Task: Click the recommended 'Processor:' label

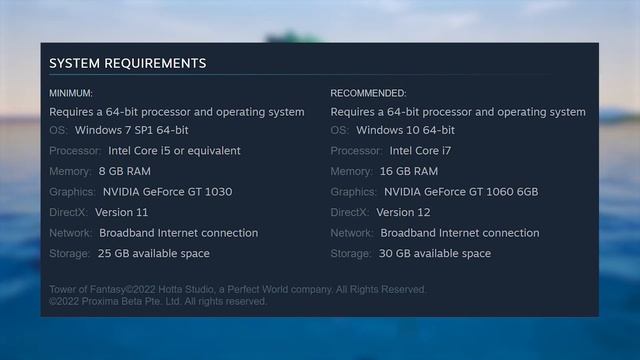Action: click(356, 151)
